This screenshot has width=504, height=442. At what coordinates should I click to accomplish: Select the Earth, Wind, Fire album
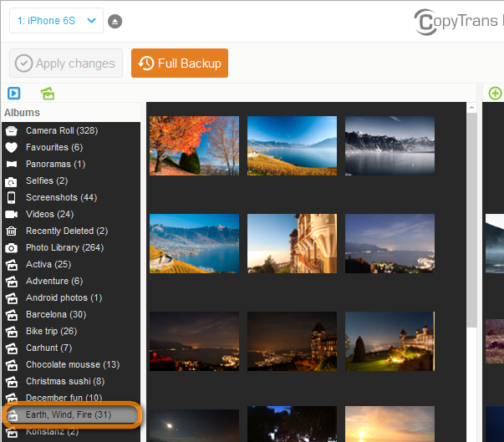(x=68, y=414)
